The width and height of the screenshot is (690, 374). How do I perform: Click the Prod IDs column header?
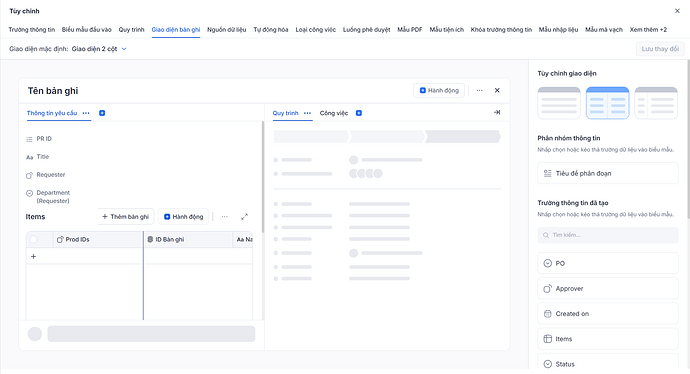[x=98, y=239]
